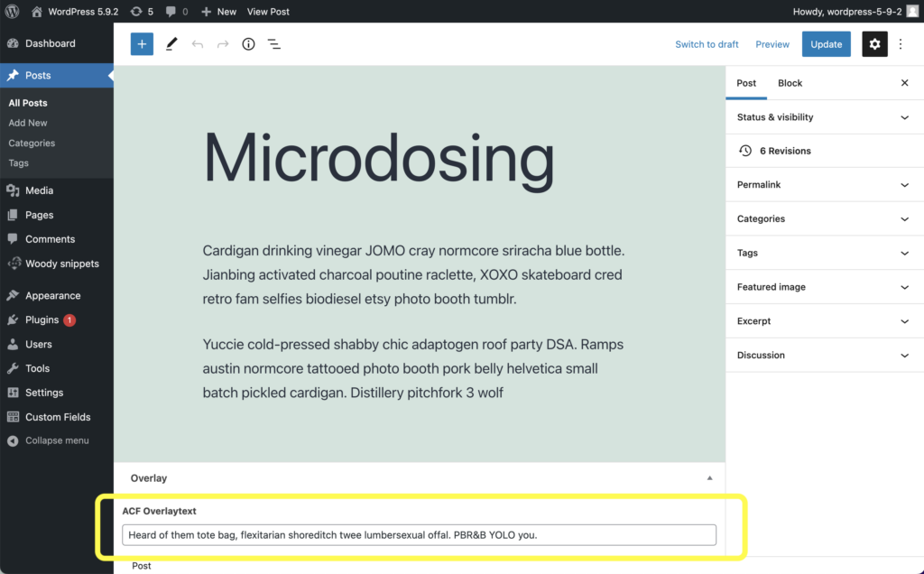Open the Plugins menu

(x=57, y=320)
